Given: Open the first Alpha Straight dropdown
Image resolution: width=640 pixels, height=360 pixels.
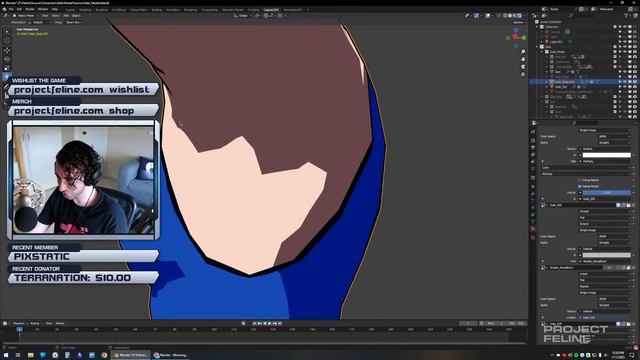Looking at the screenshot, I should pos(614,142).
